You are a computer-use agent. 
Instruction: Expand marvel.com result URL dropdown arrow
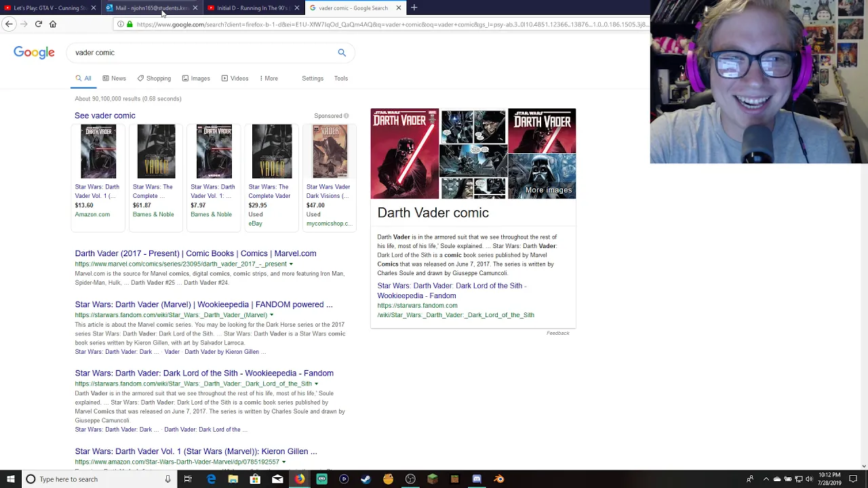coord(291,264)
